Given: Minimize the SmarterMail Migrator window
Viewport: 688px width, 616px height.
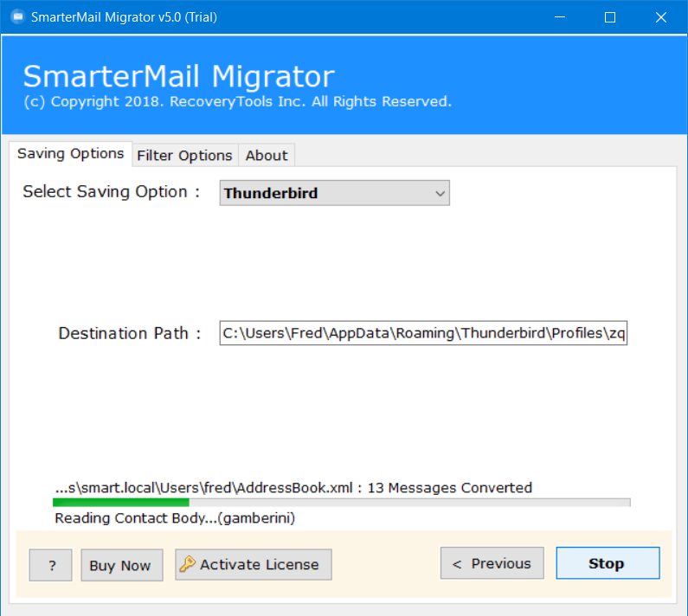Looking at the screenshot, I should point(559,17).
